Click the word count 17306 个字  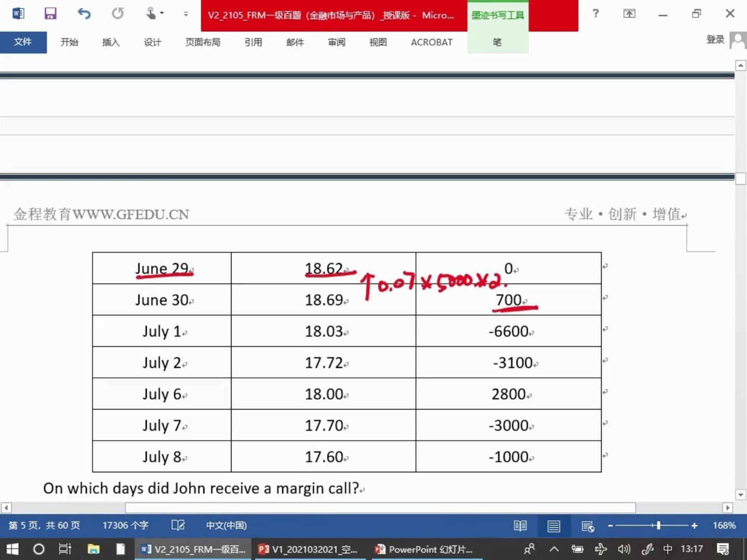click(x=126, y=525)
